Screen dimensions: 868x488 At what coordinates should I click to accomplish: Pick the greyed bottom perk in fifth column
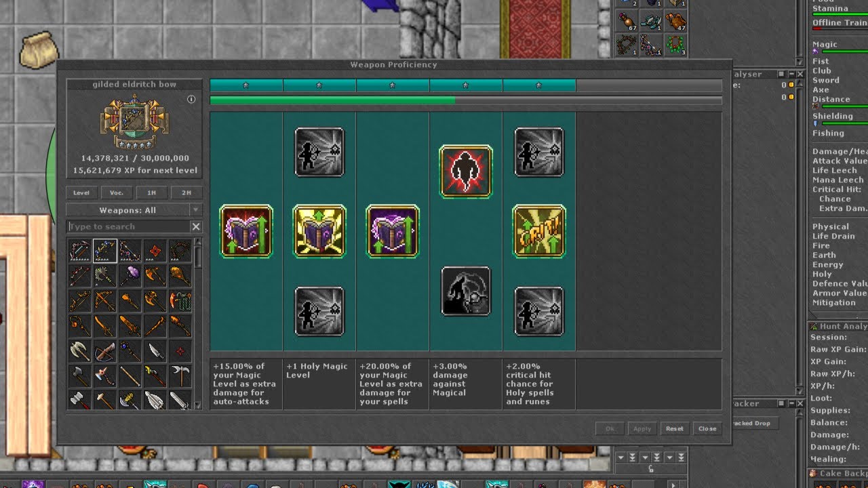539,311
